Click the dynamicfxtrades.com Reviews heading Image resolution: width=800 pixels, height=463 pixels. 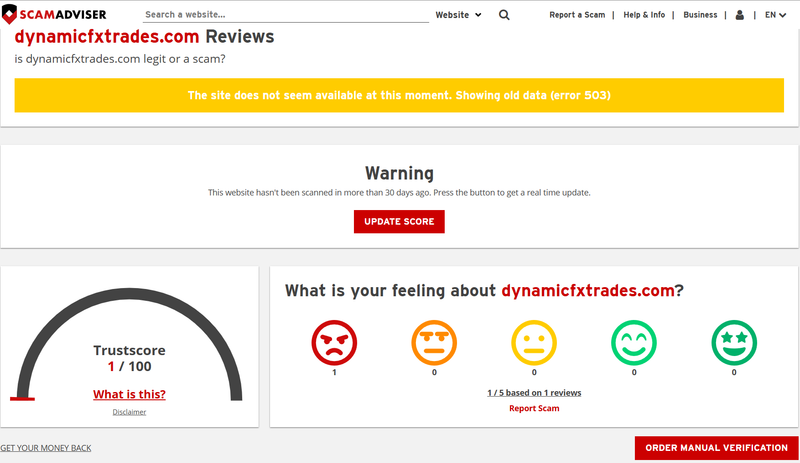click(x=144, y=37)
